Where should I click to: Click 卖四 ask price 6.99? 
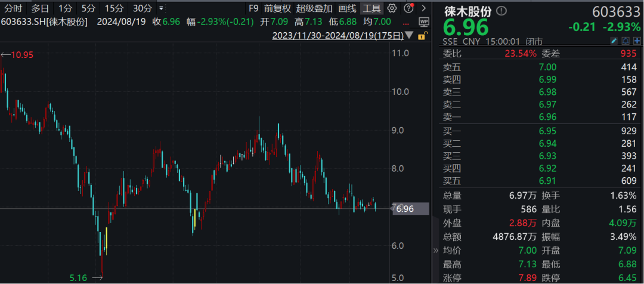pyautogui.click(x=549, y=79)
